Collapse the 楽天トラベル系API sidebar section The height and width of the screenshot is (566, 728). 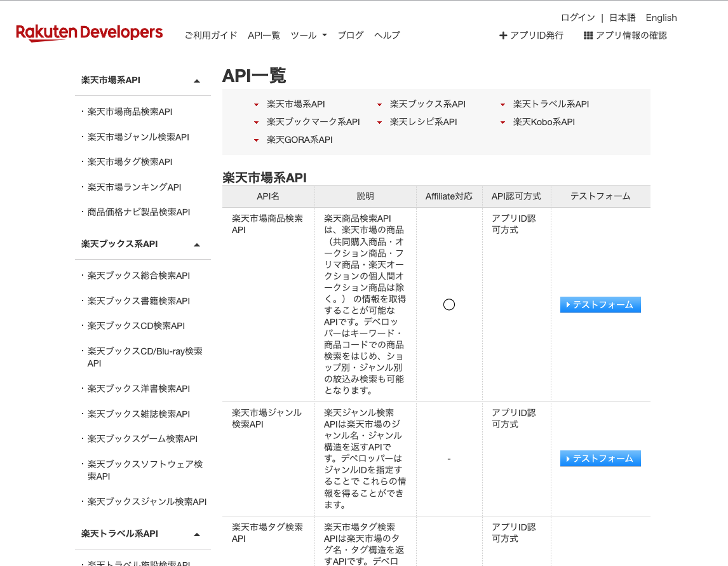[197, 534]
